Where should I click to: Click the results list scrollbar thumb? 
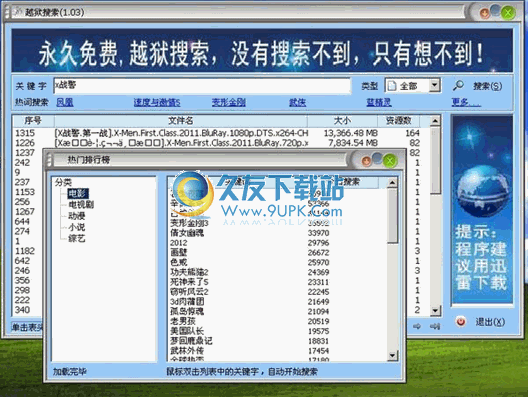coord(435,160)
